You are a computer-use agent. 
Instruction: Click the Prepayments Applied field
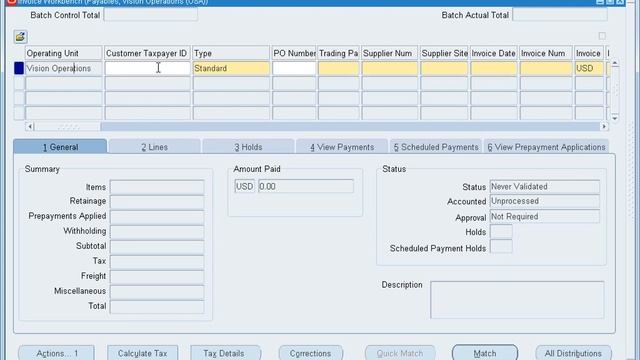[x=157, y=217]
